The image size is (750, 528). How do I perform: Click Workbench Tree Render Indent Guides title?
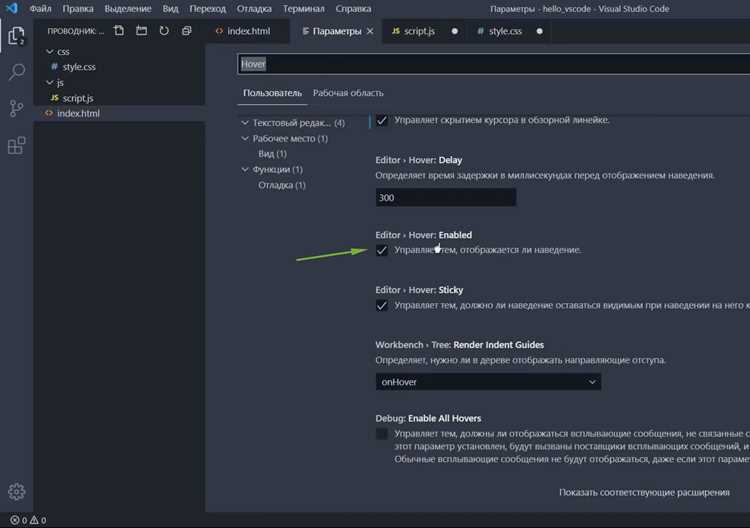(459, 345)
